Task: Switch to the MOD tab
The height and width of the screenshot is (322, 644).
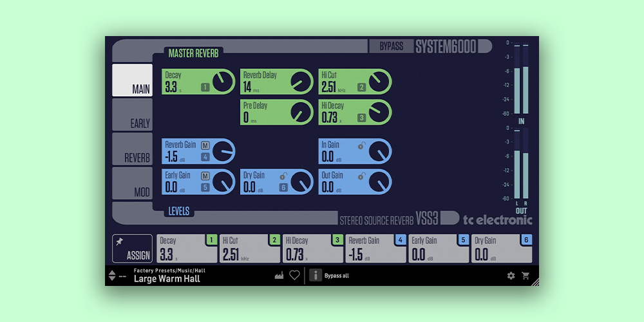Action: pos(133,184)
